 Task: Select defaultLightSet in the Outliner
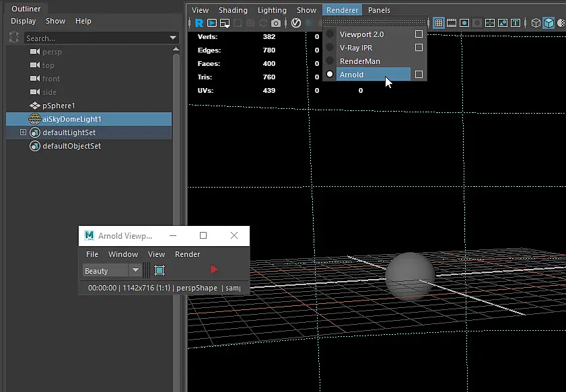88,132
